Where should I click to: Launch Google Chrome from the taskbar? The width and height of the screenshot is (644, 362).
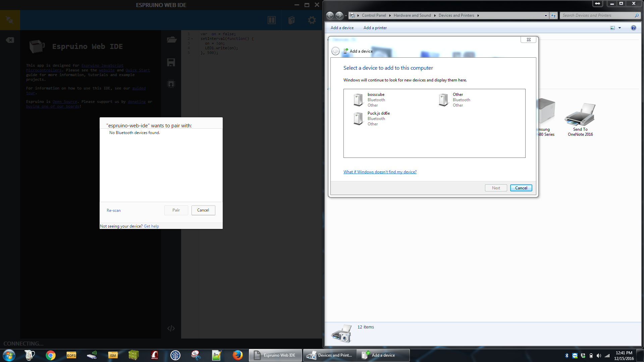click(51, 355)
